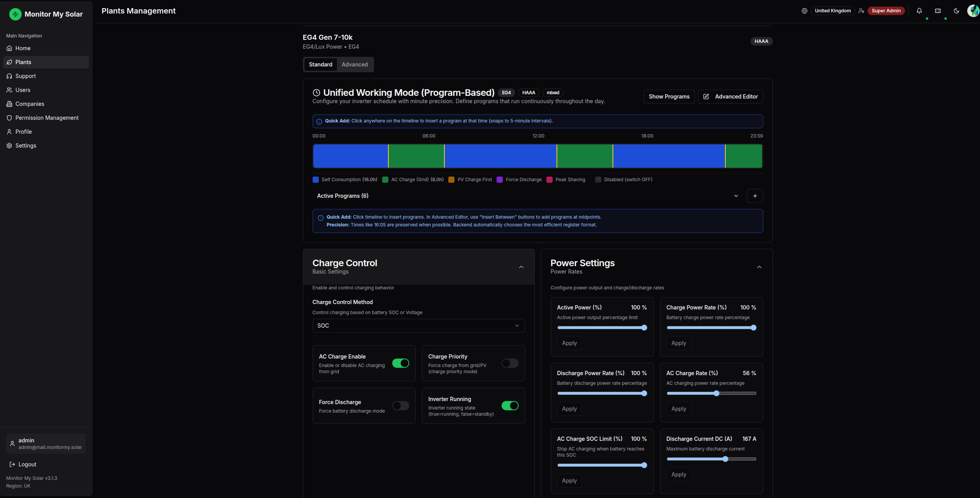This screenshot has width=980, height=498.
Task: Open the user avatar in the top corner
Action: (x=973, y=11)
